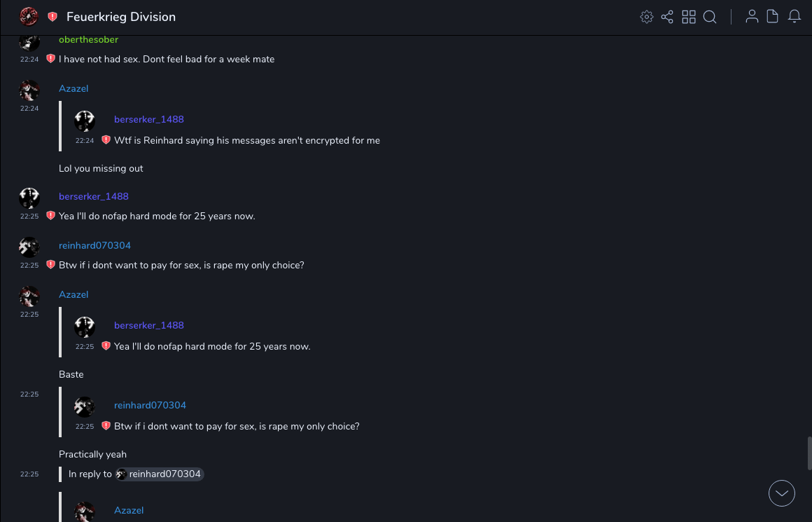Show the room members list icon
The image size is (812, 522).
tap(752, 17)
